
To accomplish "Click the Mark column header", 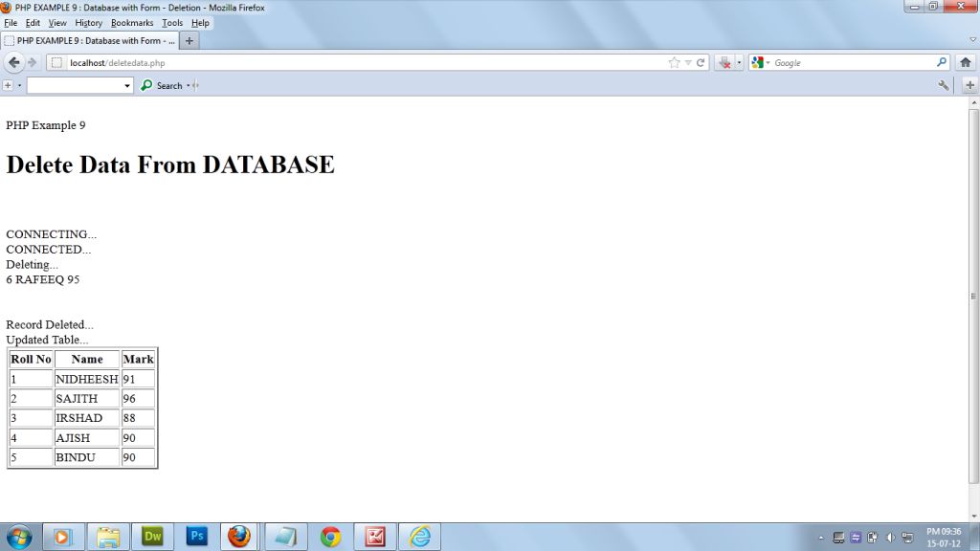I will click(x=138, y=360).
